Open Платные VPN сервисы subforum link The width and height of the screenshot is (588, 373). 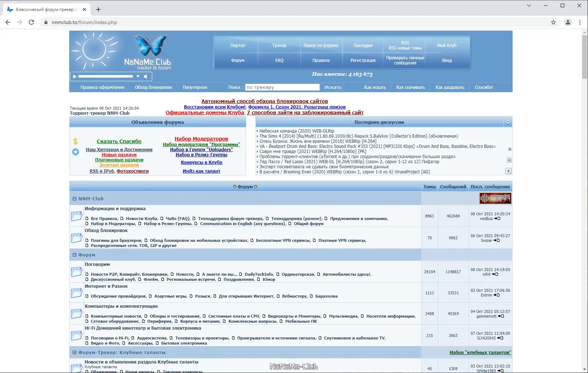tap(342, 240)
